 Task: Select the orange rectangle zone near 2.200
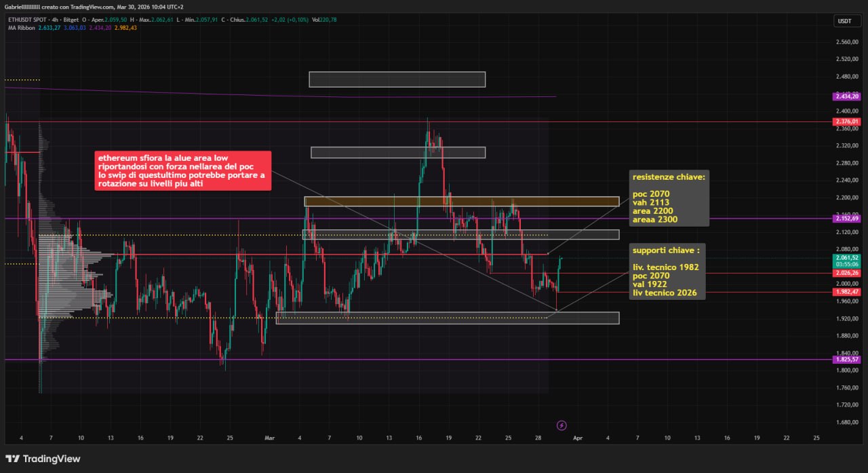click(462, 202)
